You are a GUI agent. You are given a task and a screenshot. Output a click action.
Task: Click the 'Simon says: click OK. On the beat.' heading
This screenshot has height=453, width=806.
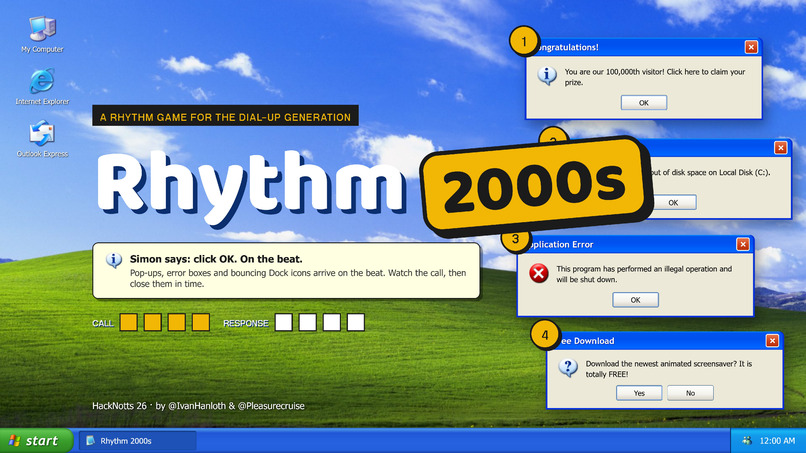216,259
